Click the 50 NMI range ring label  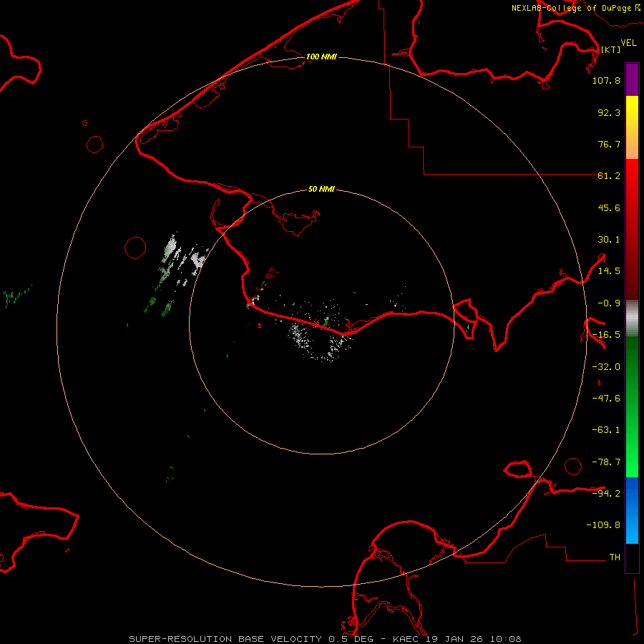click(321, 190)
